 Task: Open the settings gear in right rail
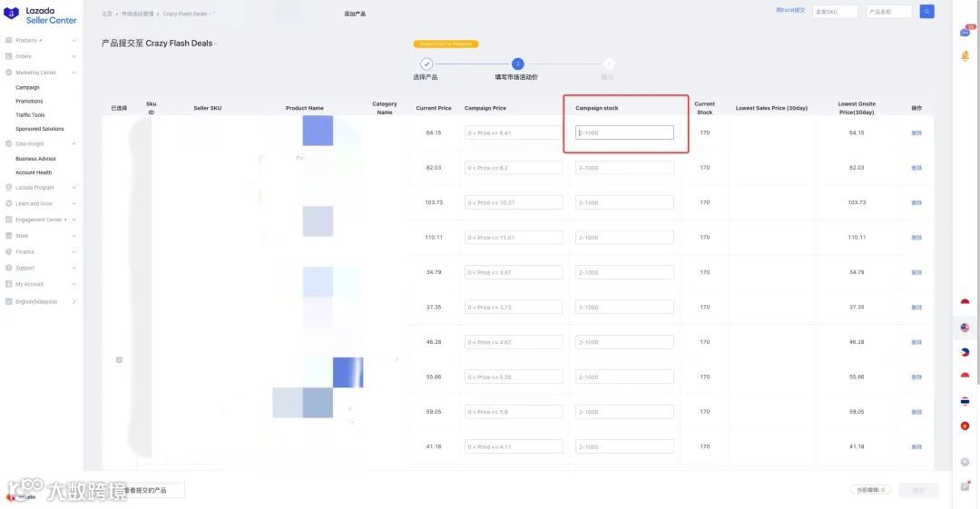[x=965, y=462]
